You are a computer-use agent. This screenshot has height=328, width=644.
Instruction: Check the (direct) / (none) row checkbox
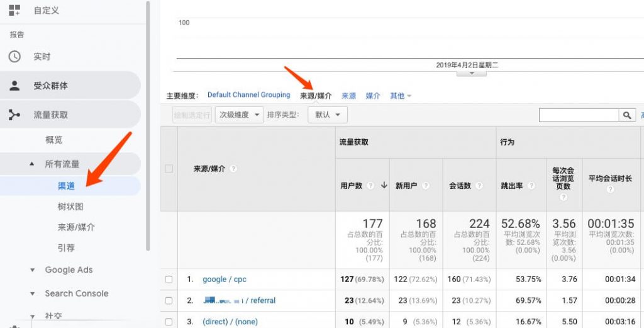(169, 322)
